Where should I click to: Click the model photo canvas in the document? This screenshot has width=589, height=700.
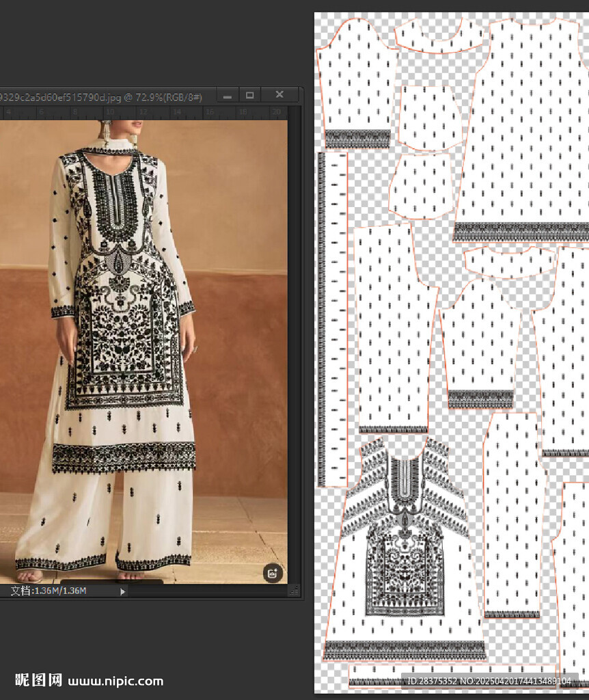[x=143, y=352]
